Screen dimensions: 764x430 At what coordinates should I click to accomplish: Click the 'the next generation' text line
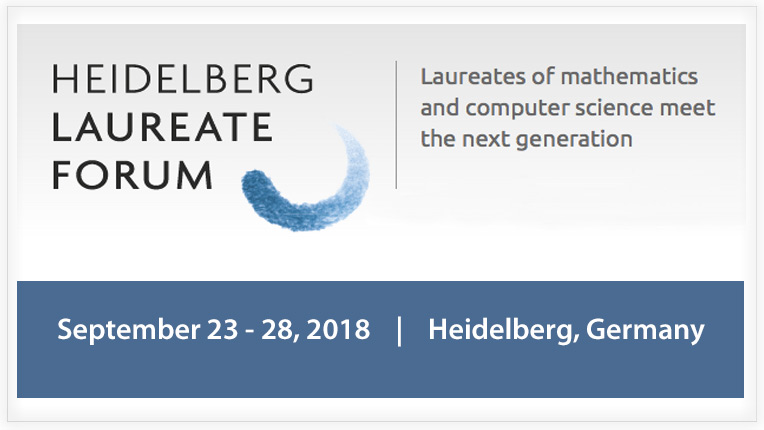526,139
